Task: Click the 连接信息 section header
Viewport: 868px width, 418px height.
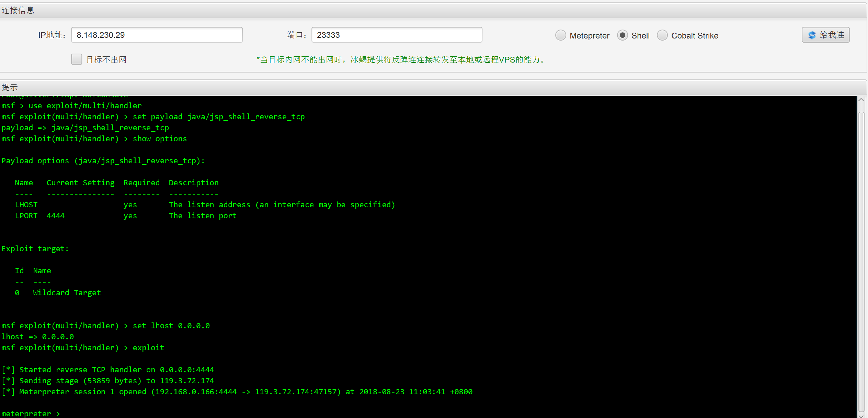Action: (x=433, y=10)
